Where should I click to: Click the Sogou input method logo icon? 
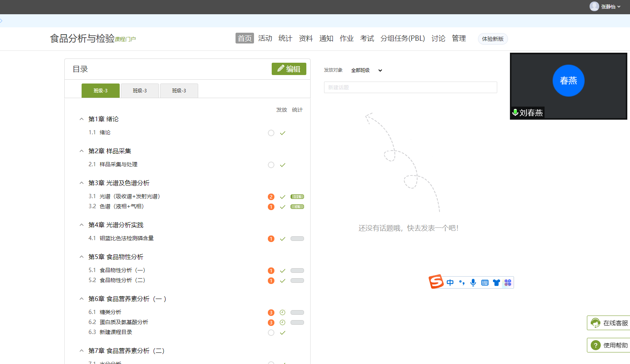pyautogui.click(x=436, y=282)
